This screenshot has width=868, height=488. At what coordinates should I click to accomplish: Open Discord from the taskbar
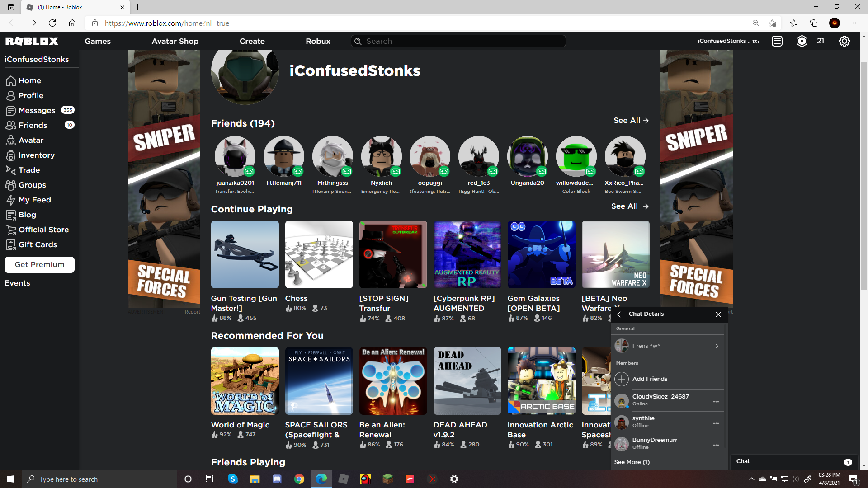(x=277, y=479)
